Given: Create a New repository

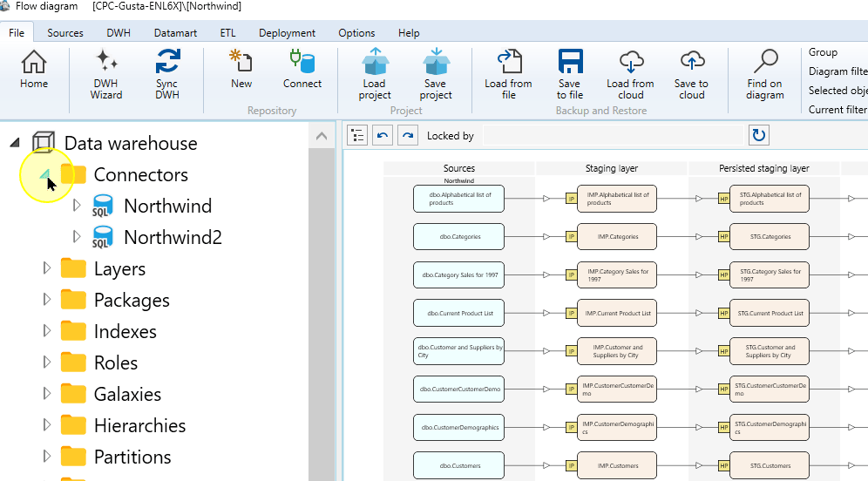Looking at the screenshot, I should [241, 69].
